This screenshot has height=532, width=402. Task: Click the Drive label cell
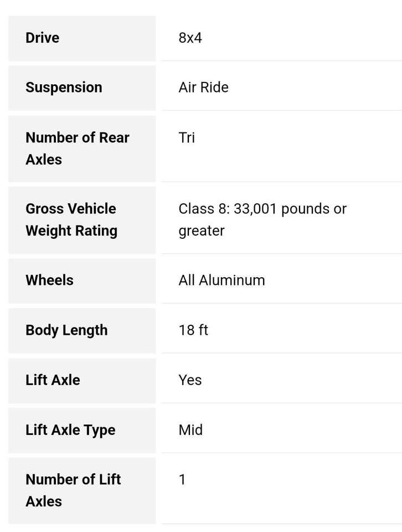point(82,38)
